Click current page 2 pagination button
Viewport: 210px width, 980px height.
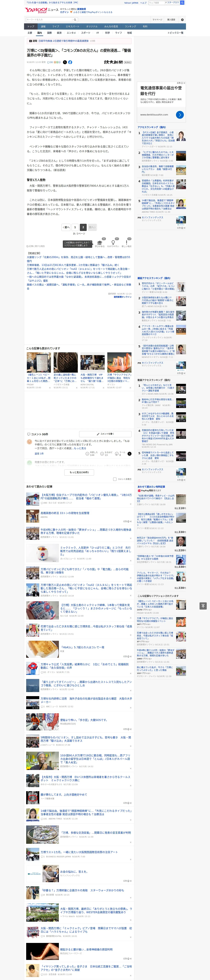(83, 227)
